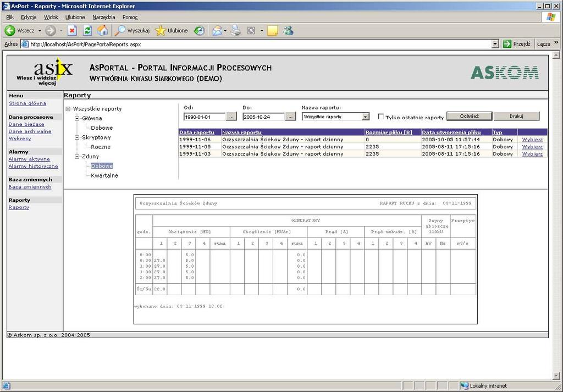
Task: Click the Łącza links toolbar label
Action: 544,44
